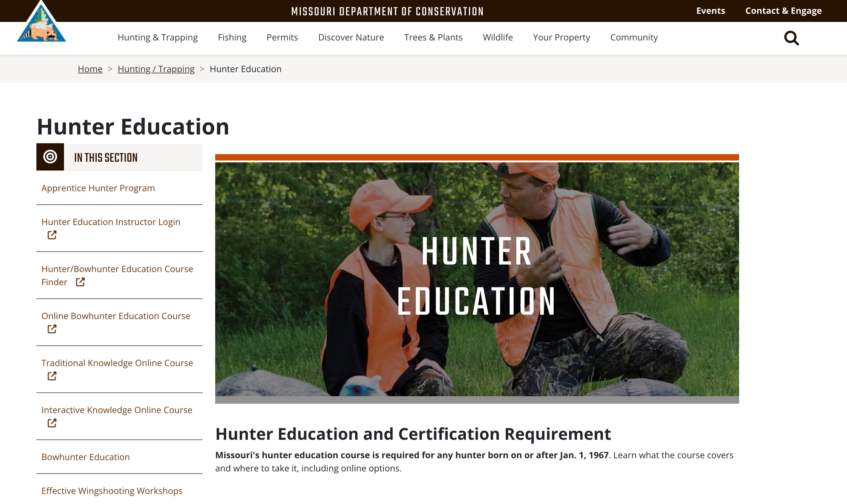This screenshot has width=847, height=504.
Task: Click the target icon beside In This Section
Action: tap(50, 157)
